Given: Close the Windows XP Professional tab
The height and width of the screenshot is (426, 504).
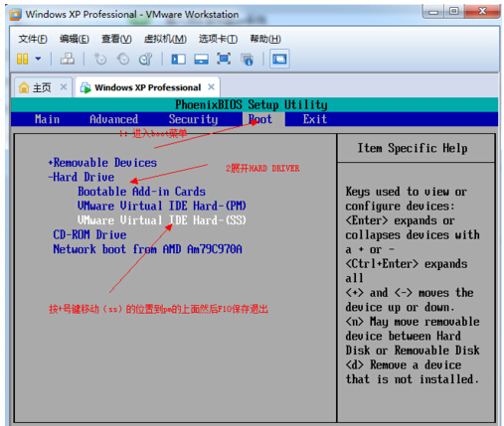Looking at the screenshot, I should [211, 87].
